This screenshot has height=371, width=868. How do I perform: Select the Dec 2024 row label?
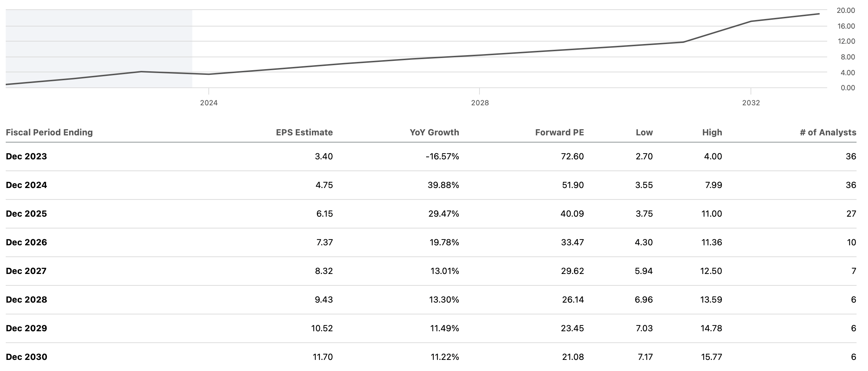[26, 185]
